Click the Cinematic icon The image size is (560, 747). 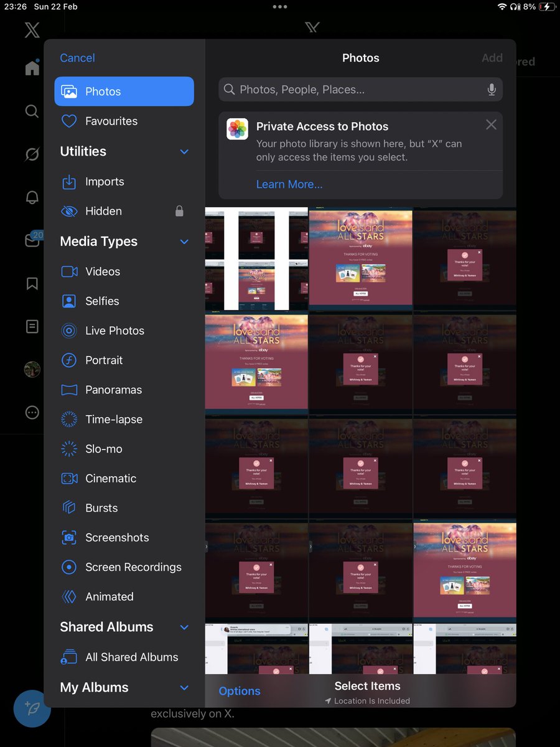(69, 479)
